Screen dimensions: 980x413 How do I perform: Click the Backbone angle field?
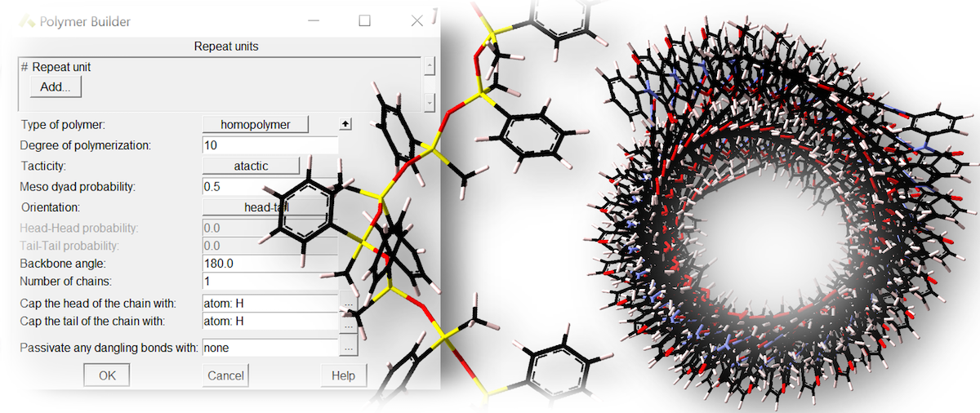pyautogui.click(x=270, y=264)
